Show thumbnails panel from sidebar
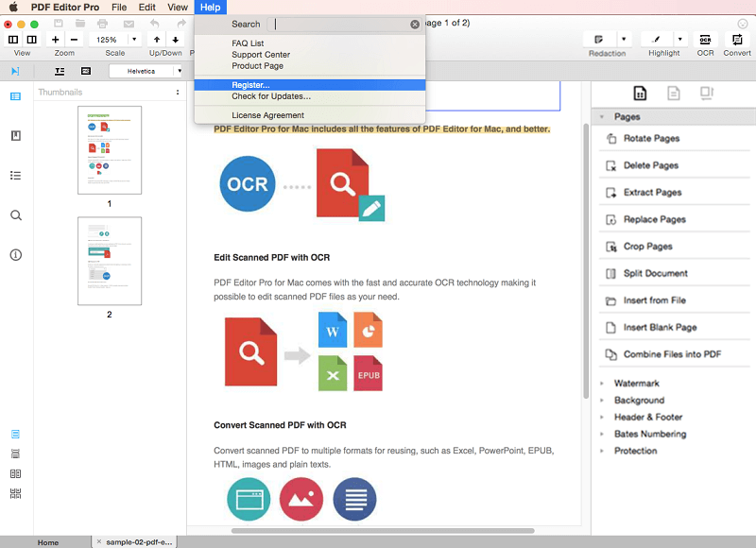Image resolution: width=756 pixels, height=548 pixels. click(15, 96)
